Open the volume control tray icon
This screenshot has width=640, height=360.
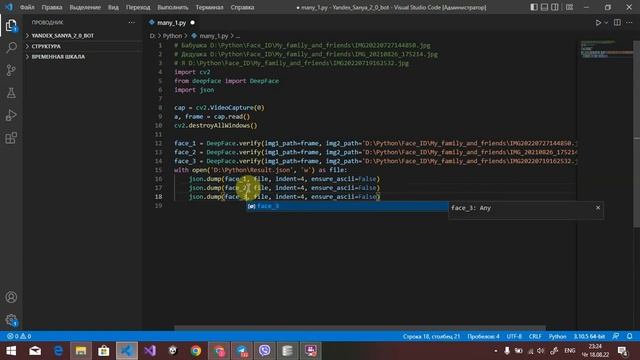(x=541, y=351)
